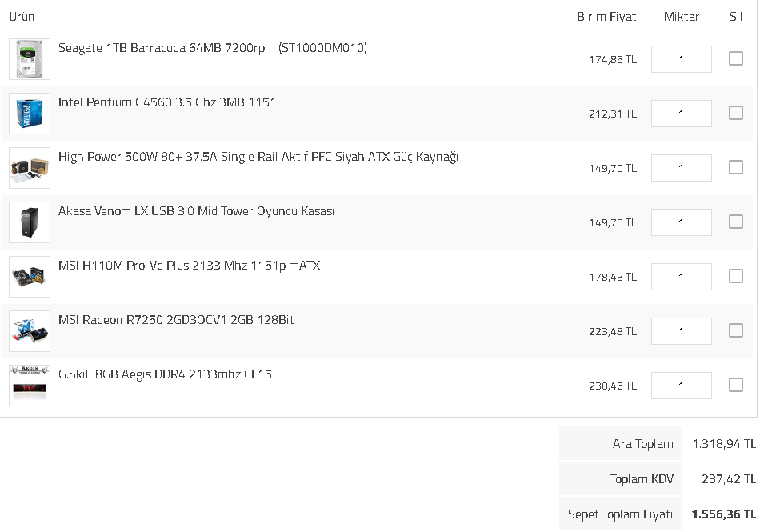This screenshot has height=532, width=772.
Task: View the High Power supply product image
Action: coord(30,168)
